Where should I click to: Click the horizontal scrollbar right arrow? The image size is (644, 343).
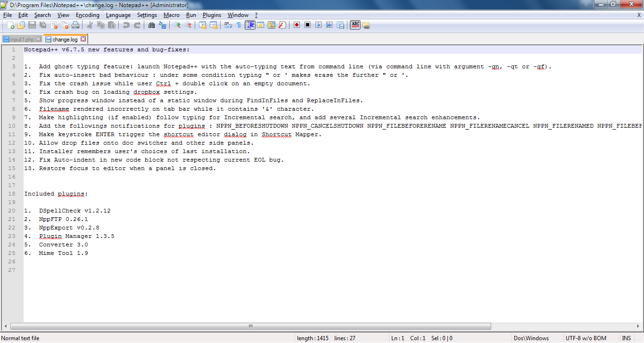coord(639,326)
